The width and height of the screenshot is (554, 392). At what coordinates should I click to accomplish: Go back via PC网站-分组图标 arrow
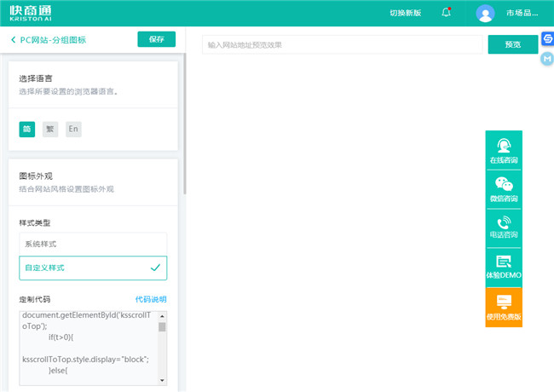(x=13, y=40)
